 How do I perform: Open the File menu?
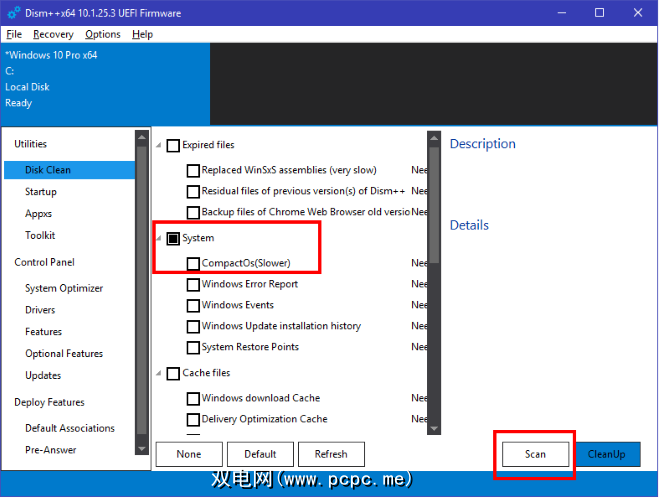point(14,34)
